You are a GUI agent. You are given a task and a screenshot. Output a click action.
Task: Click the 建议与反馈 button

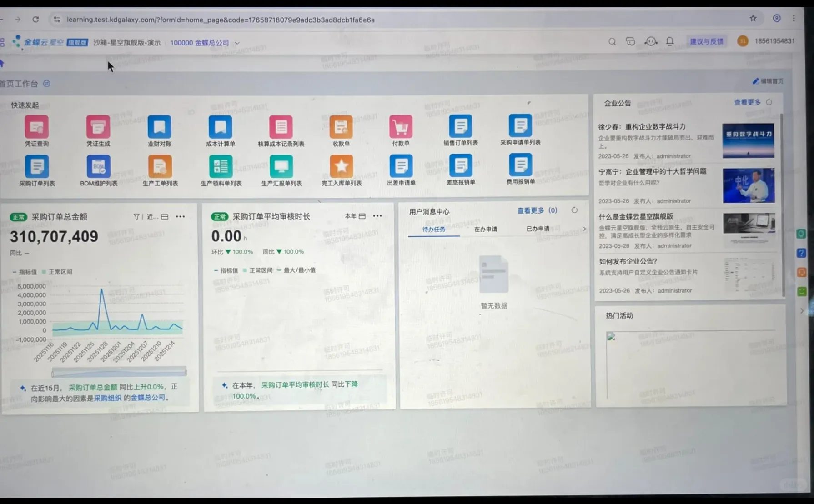click(706, 41)
